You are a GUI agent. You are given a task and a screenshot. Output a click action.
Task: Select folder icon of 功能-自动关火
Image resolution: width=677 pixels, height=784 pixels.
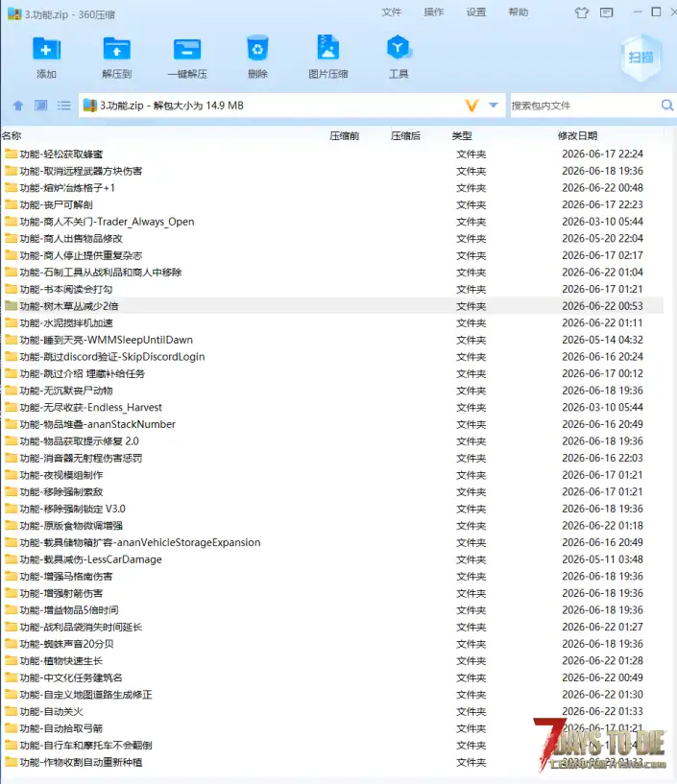tap(11, 711)
